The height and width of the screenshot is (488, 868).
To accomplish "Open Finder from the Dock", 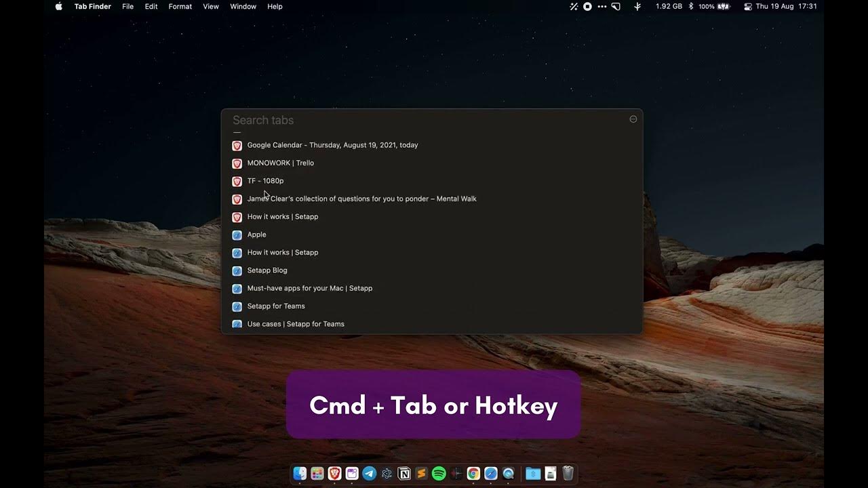I will pyautogui.click(x=300, y=474).
